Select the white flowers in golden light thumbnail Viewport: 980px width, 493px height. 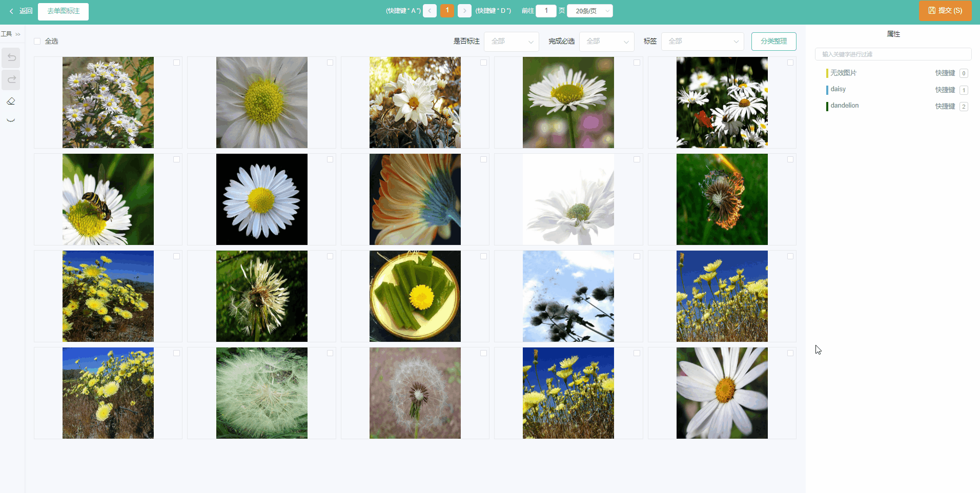415,102
